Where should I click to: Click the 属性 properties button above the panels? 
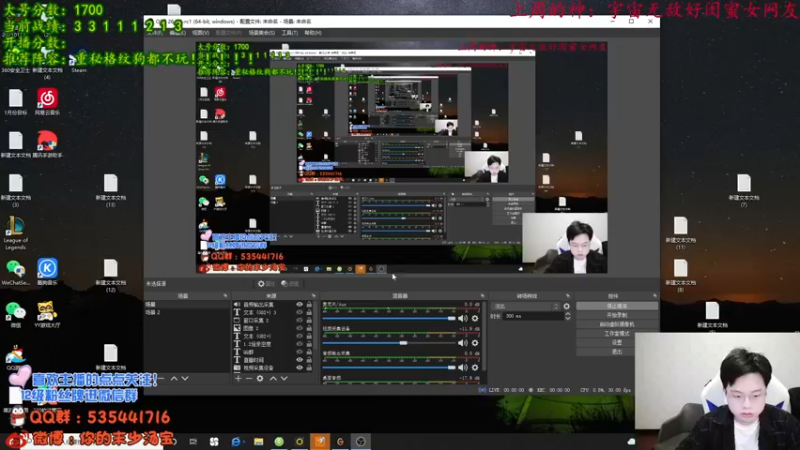[267, 284]
